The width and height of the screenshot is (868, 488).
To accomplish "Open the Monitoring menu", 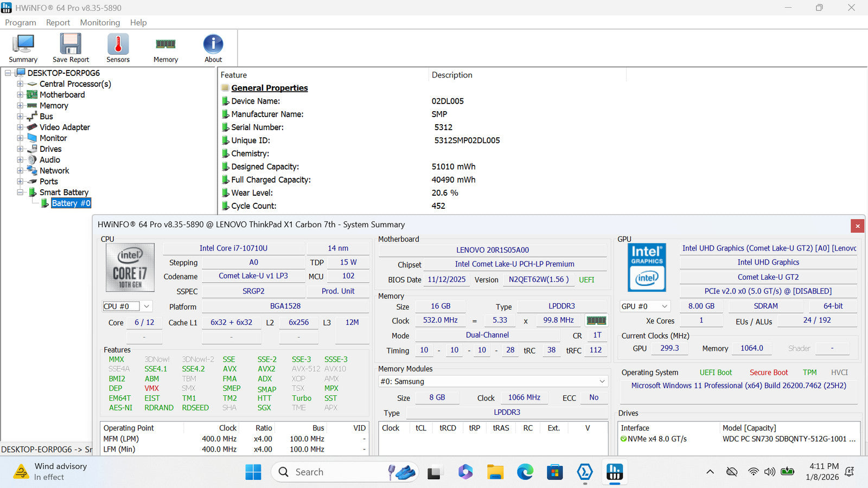I will (100, 22).
